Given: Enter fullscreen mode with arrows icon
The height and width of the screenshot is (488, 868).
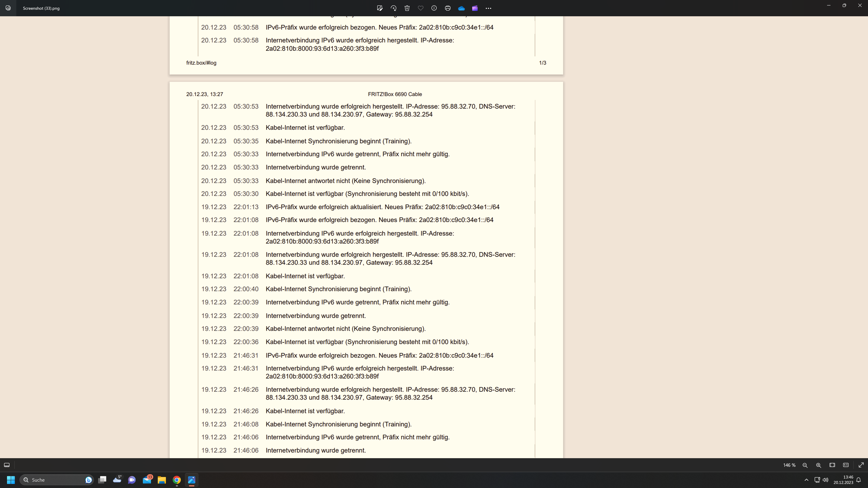Looking at the screenshot, I should tap(861, 465).
